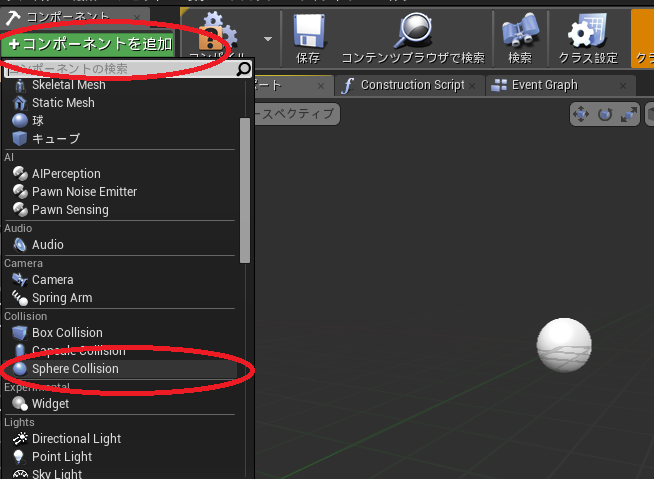Close the Construction Script tab
654x479 pixels.
(472, 86)
